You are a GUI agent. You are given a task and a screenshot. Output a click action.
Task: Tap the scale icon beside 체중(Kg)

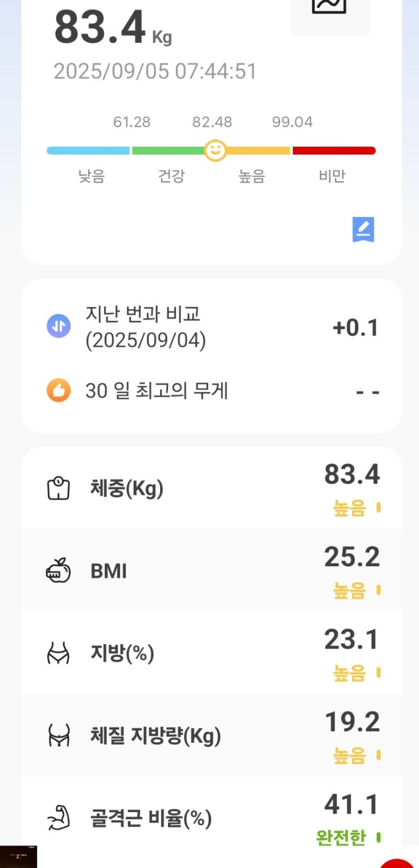(58, 488)
